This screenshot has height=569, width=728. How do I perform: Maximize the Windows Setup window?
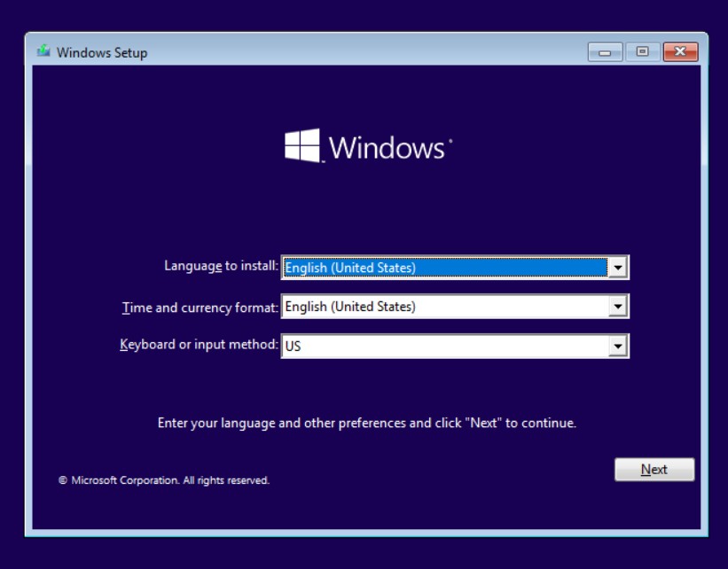pos(642,52)
